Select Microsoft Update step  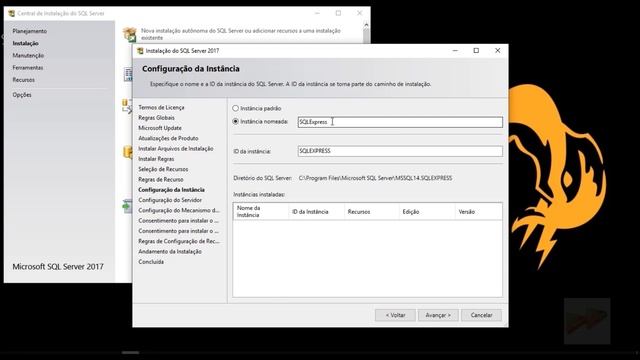point(160,128)
